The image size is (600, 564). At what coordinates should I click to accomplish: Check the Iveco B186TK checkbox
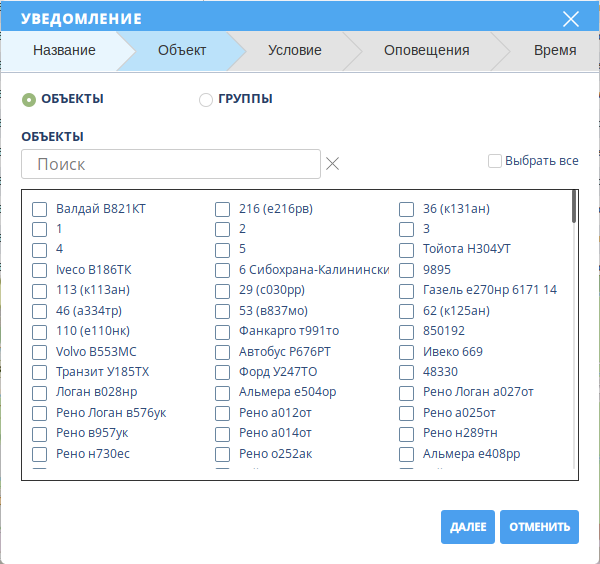pyautogui.click(x=40, y=270)
